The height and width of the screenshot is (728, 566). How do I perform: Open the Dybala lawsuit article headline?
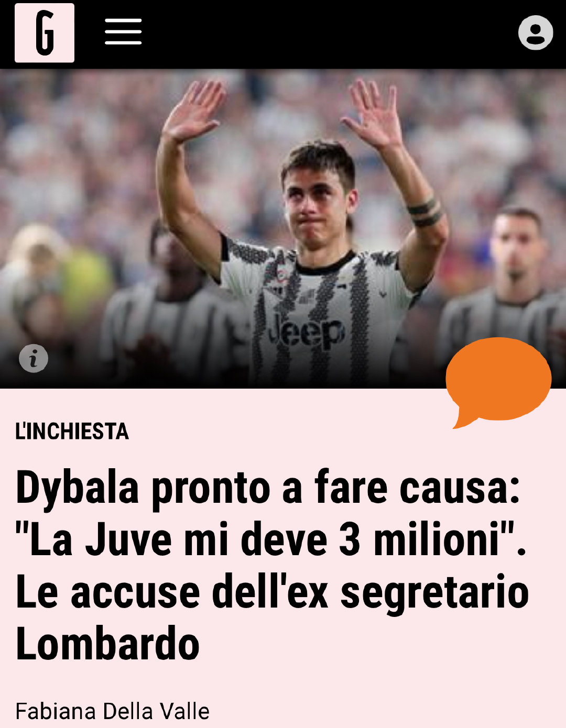pyautogui.click(x=272, y=565)
